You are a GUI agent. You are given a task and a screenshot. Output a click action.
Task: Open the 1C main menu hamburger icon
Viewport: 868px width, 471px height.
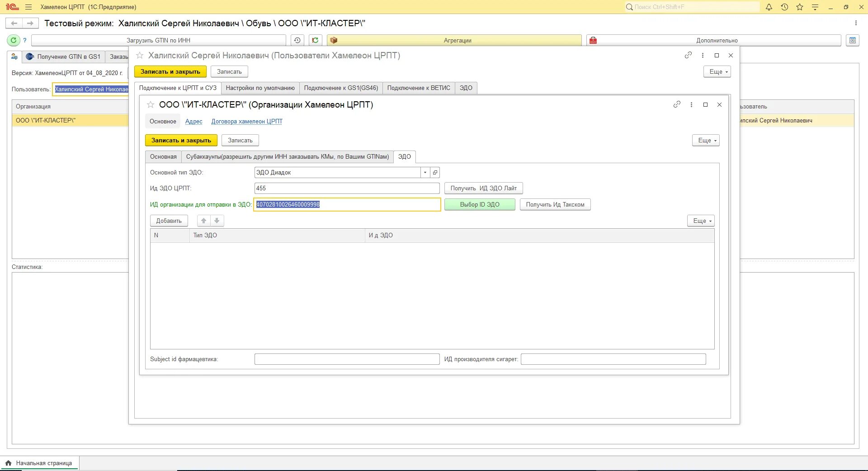pos(28,7)
